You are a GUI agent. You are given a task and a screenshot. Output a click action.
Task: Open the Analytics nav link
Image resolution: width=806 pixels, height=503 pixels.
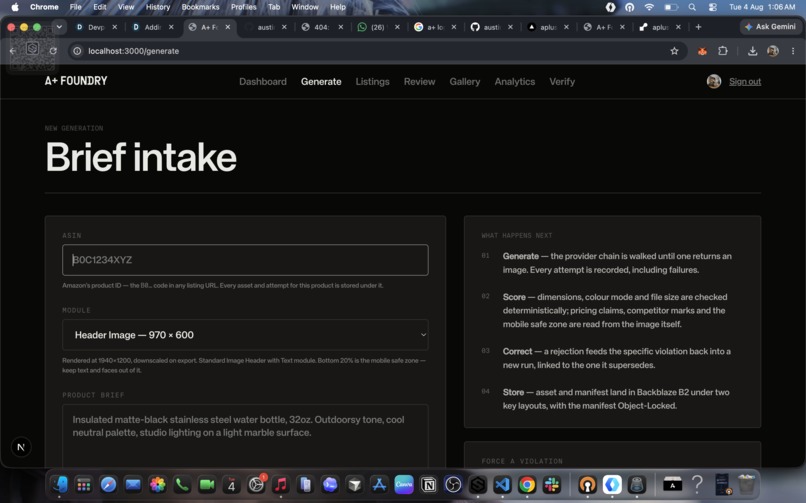[x=515, y=82]
